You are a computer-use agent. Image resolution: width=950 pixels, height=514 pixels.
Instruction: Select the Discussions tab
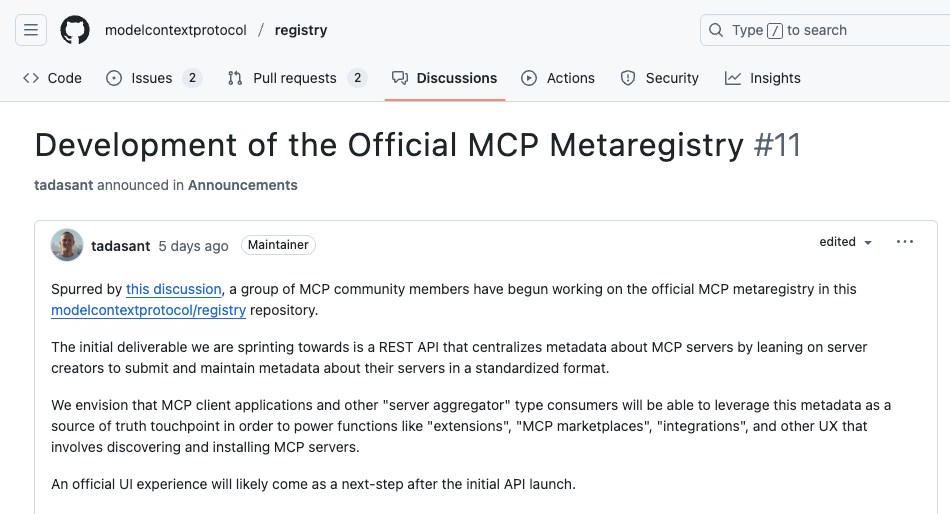[445, 78]
